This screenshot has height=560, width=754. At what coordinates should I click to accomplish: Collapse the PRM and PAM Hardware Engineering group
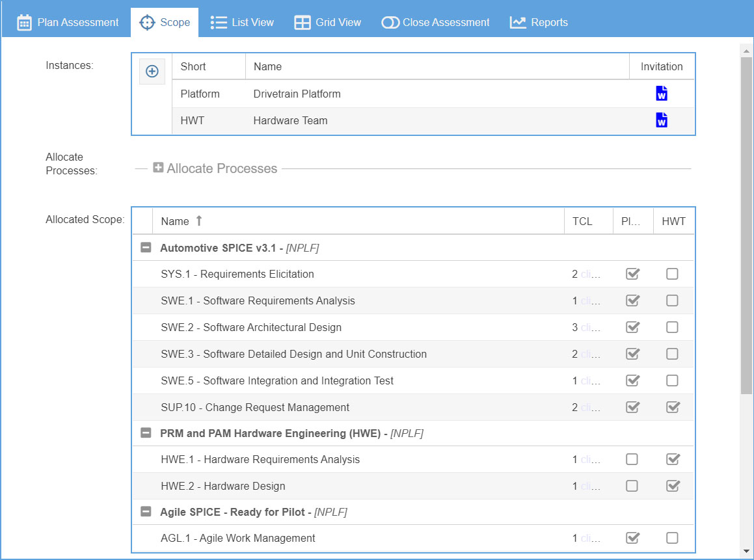click(146, 433)
